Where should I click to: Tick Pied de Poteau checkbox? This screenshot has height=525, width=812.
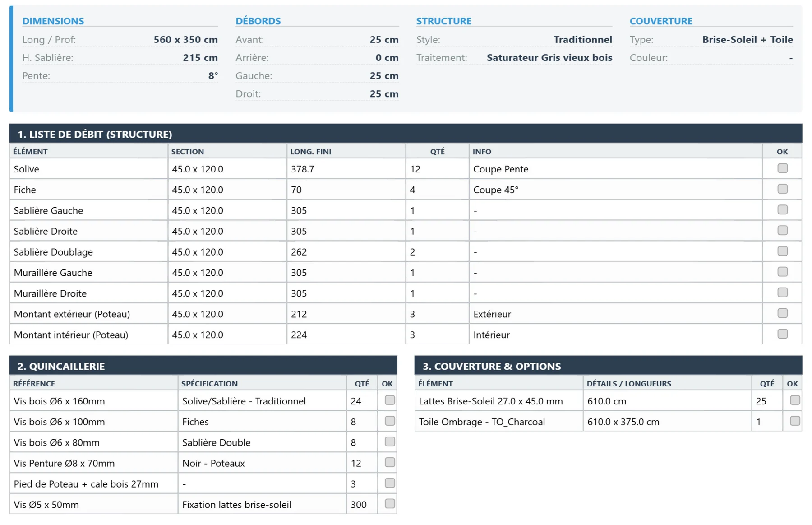[390, 483]
